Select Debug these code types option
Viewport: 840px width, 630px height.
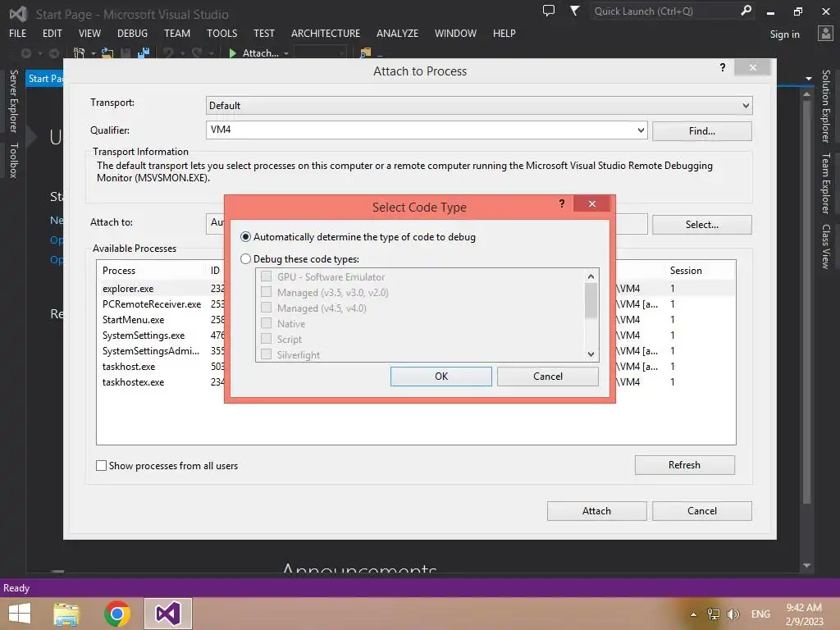tap(299, 259)
